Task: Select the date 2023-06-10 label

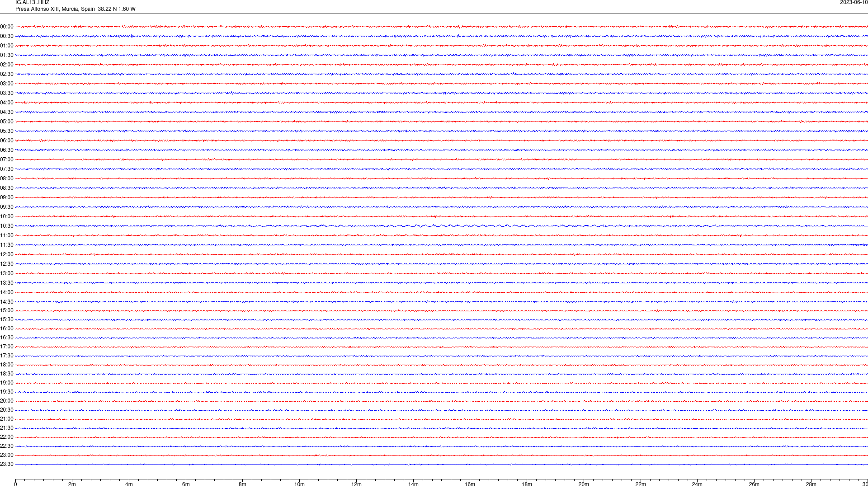Action: coord(854,2)
